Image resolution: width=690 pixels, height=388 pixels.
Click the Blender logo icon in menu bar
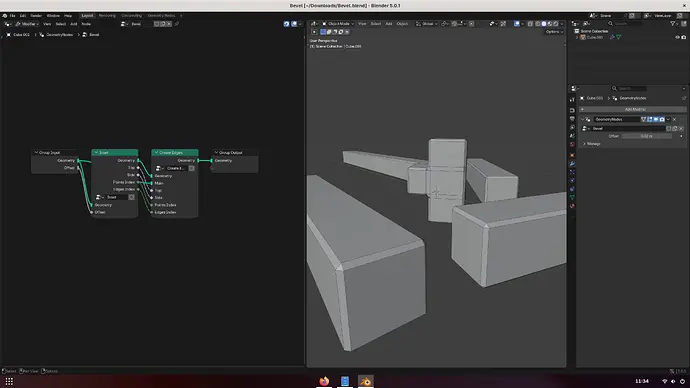click(4, 15)
